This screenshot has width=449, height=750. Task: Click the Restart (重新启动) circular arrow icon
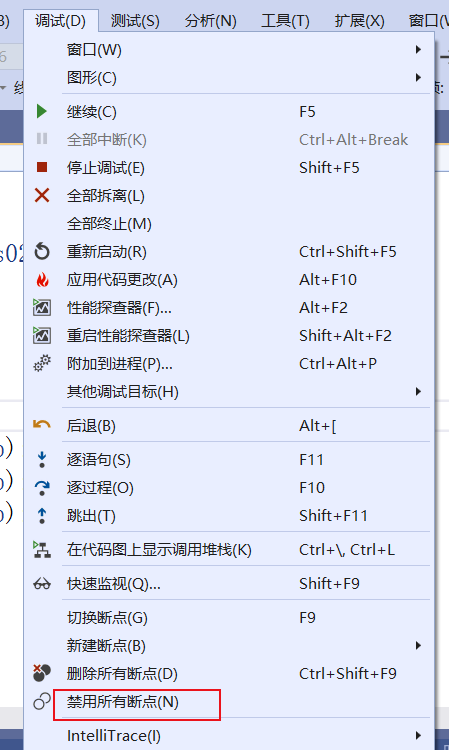click(x=42, y=252)
